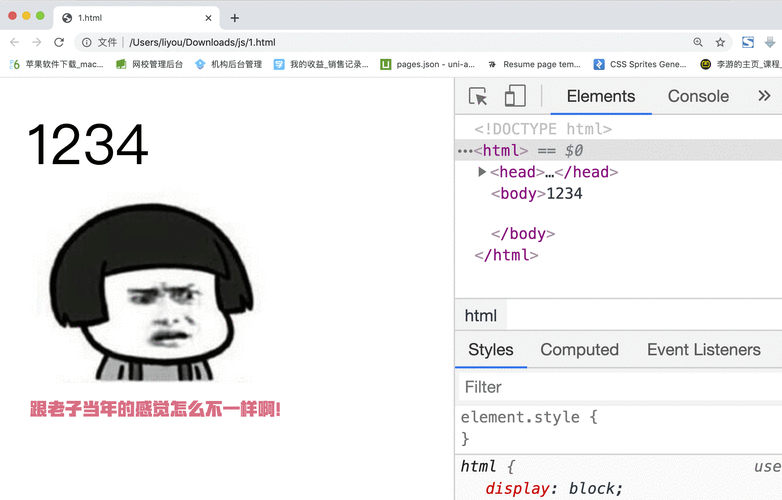Viewport: 782px width, 500px height.
Task: Open the 网校管理后台 bookmark
Action: point(149,64)
